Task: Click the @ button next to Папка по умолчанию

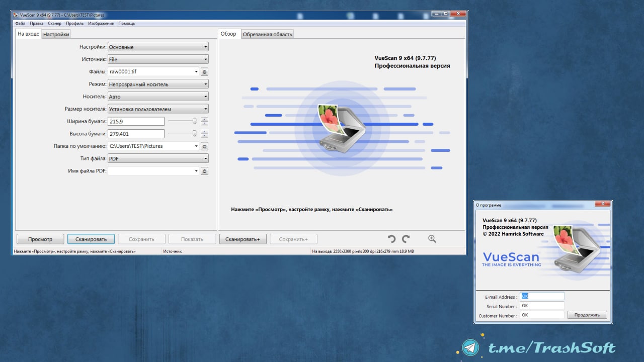Action: pos(204,146)
